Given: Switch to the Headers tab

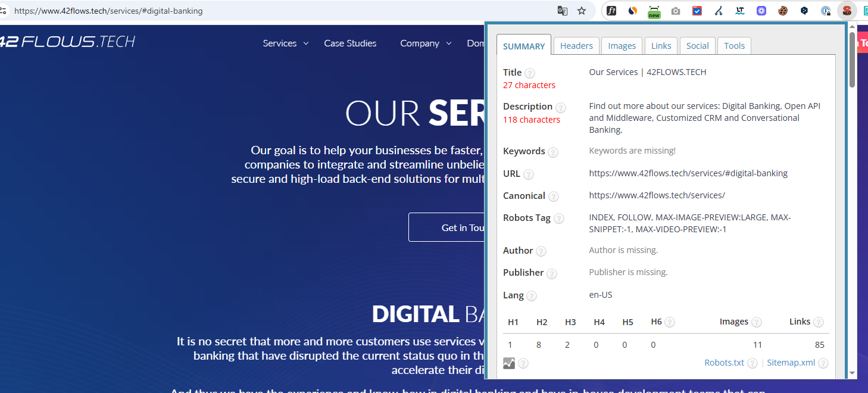Looking at the screenshot, I should [576, 46].
